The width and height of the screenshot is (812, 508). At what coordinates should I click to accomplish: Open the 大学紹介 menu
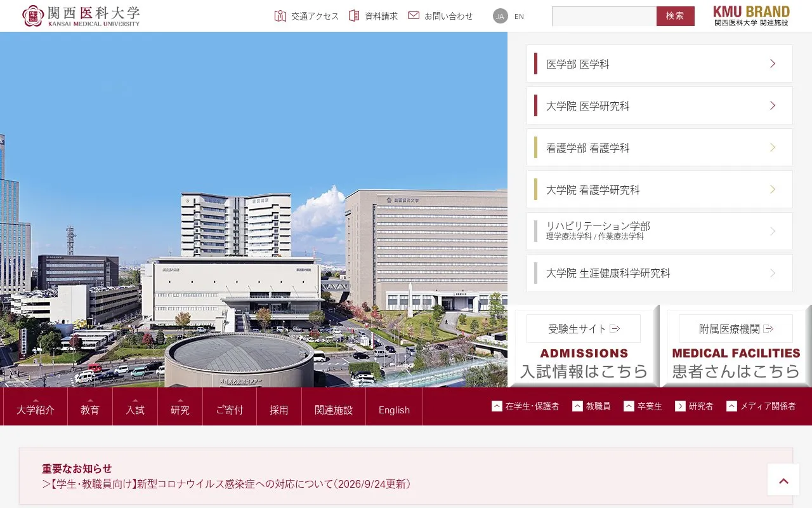(x=36, y=406)
